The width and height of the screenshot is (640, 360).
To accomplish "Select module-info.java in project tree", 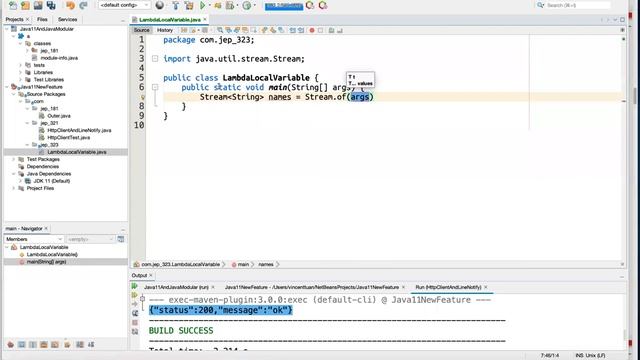I will point(59,58).
